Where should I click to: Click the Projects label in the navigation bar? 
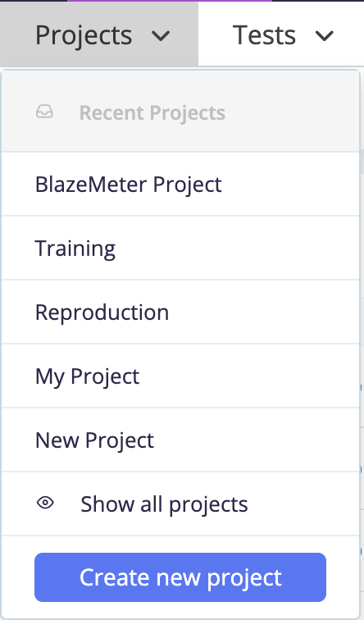coord(84,35)
